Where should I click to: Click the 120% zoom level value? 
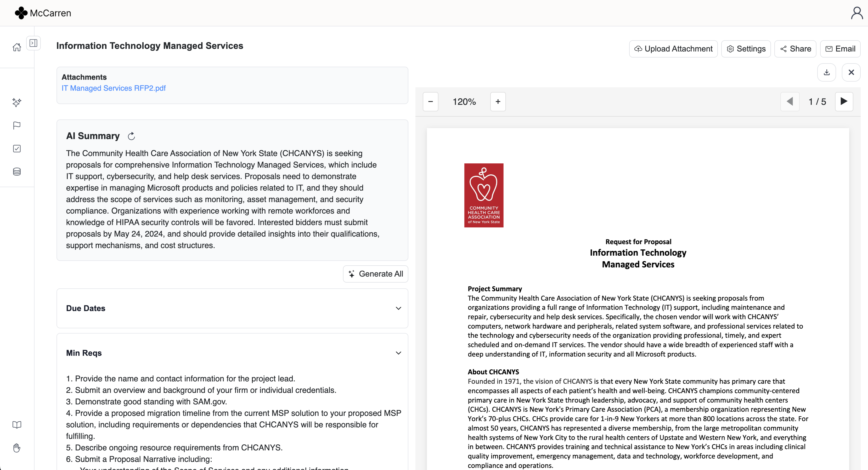coord(464,102)
